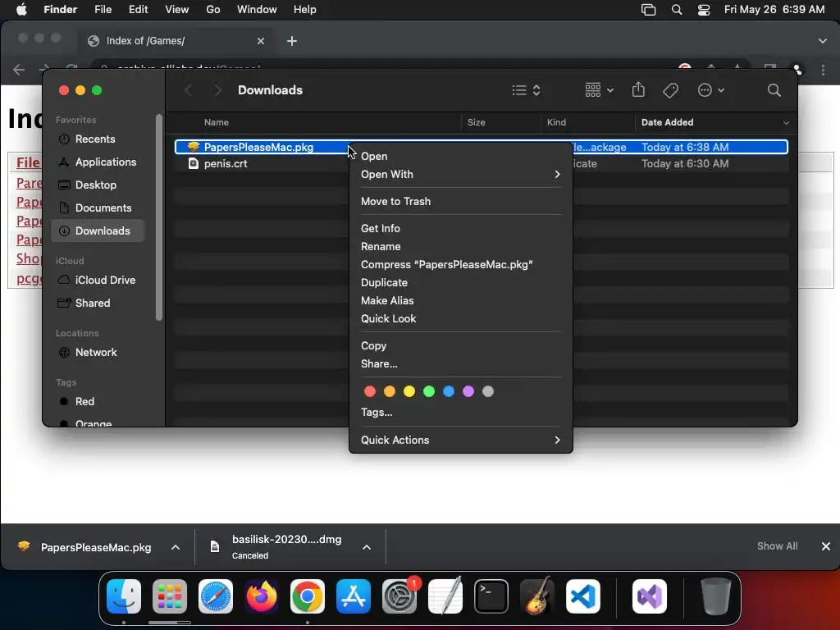The width and height of the screenshot is (840, 630).
Task: Open basilisk dmg download options chevron
Action: [367, 547]
